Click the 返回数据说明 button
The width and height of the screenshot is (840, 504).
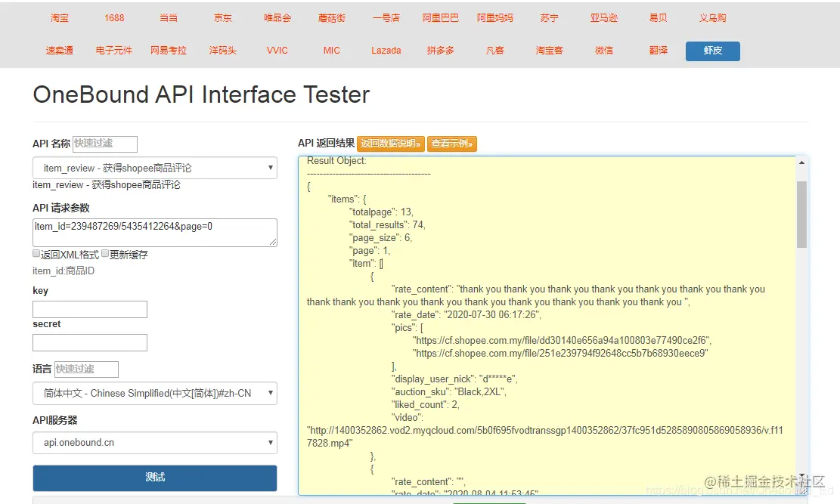391,144
